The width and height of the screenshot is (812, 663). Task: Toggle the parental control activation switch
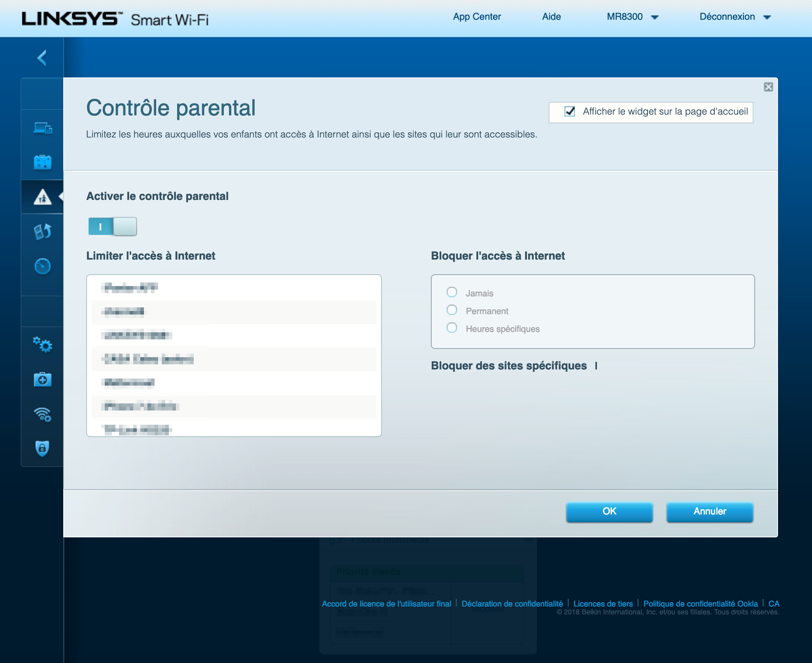click(x=112, y=227)
